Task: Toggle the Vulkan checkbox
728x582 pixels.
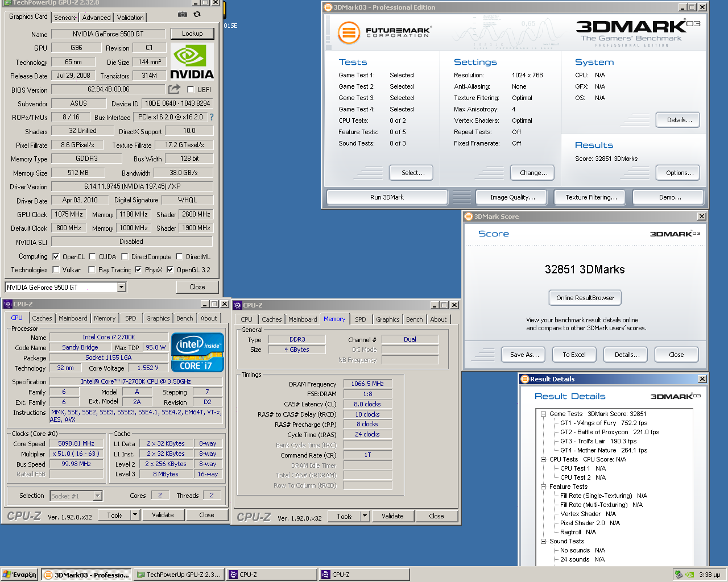Action: coord(56,270)
